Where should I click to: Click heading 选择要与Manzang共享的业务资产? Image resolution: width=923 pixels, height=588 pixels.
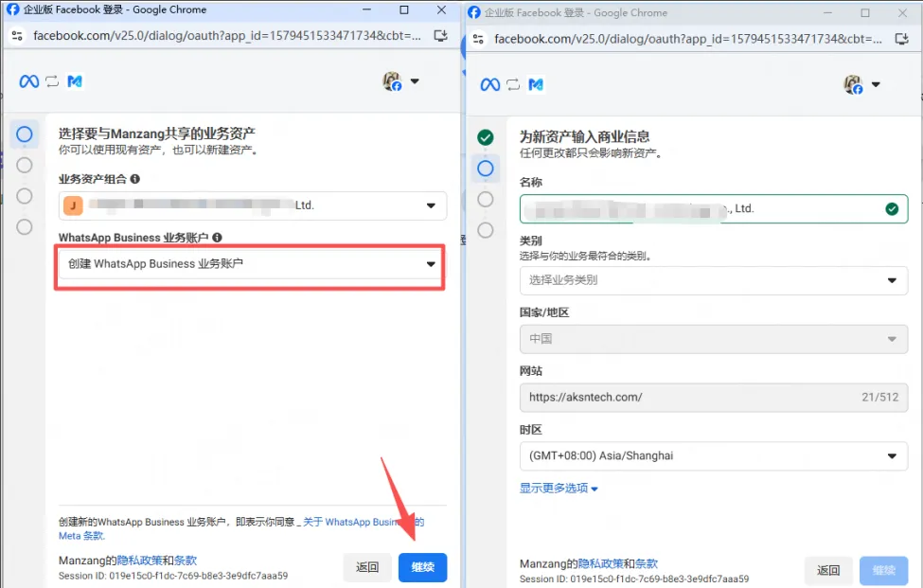(x=156, y=134)
